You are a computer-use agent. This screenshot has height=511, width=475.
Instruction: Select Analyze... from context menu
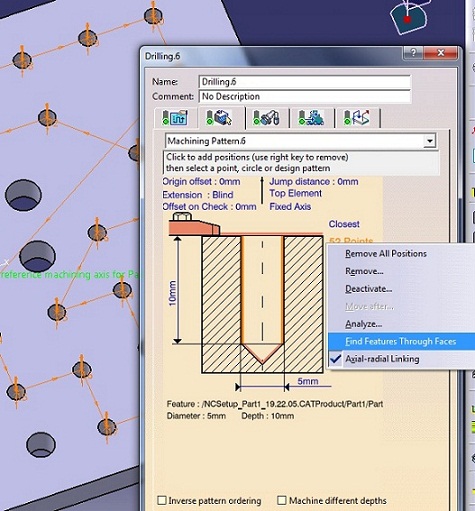click(x=364, y=324)
